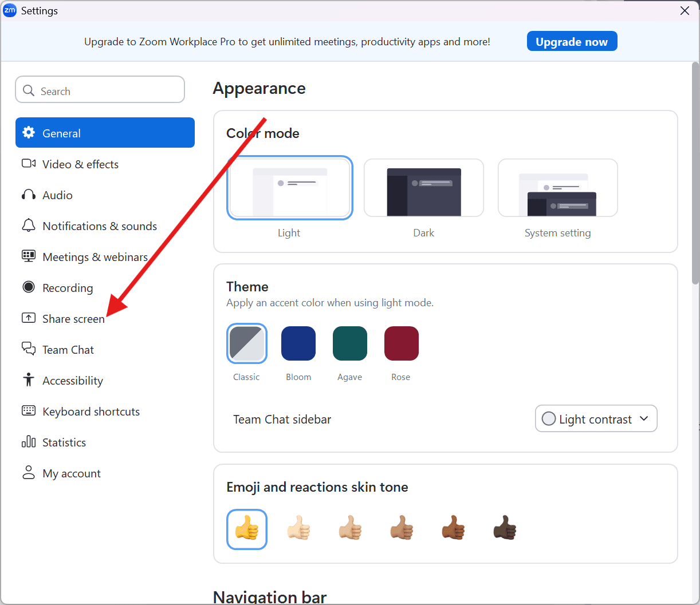Click the Accessibility person icon

29,380
